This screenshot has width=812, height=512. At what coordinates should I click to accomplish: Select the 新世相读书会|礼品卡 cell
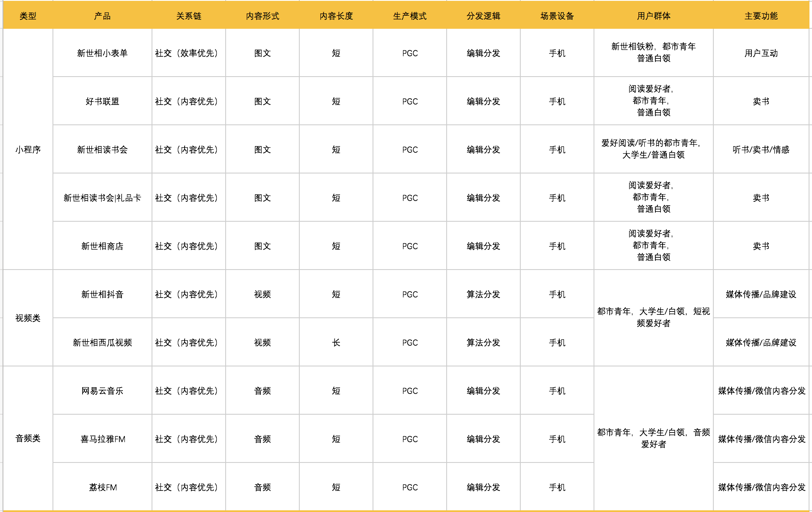(x=102, y=198)
